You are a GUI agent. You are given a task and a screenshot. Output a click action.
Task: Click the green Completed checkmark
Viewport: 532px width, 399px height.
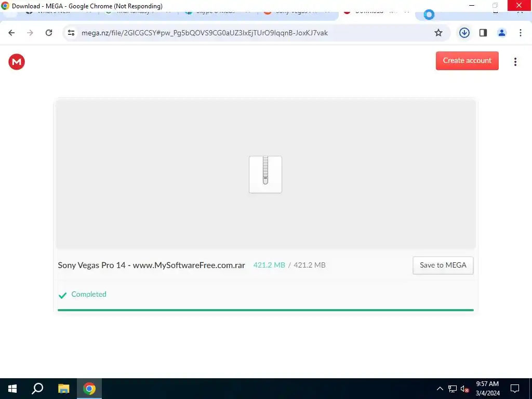tap(62, 295)
